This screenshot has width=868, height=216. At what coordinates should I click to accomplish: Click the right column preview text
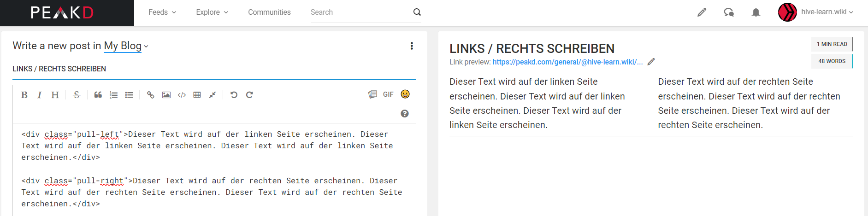coord(749,103)
